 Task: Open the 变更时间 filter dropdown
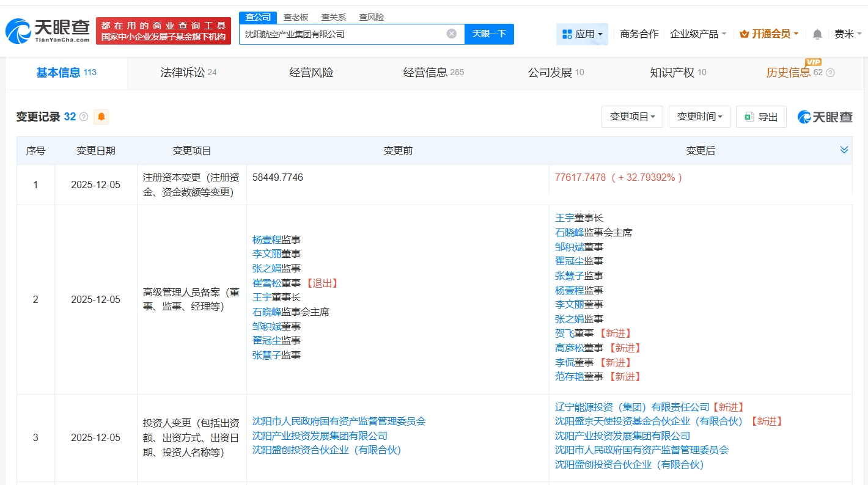point(699,117)
